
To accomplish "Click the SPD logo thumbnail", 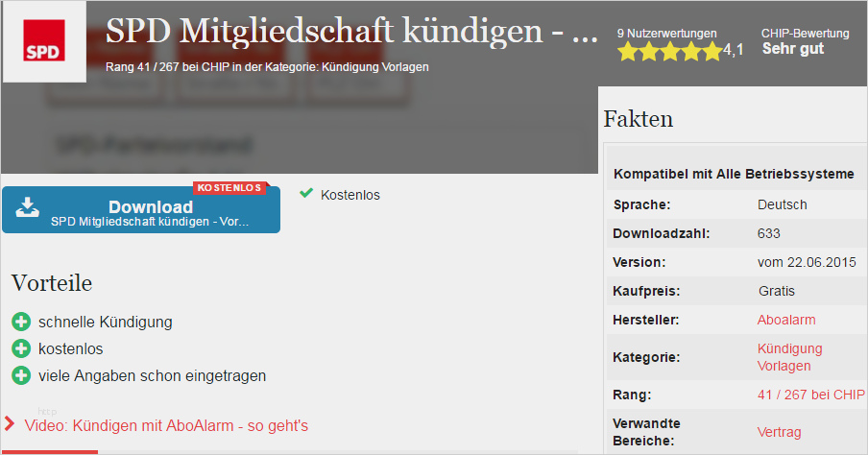I will coord(44,41).
